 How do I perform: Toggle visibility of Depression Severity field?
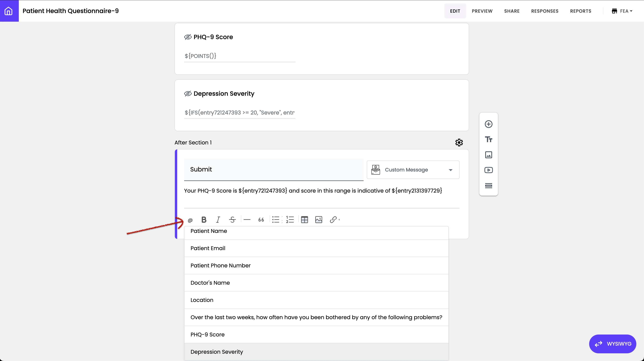tap(188, 93)
